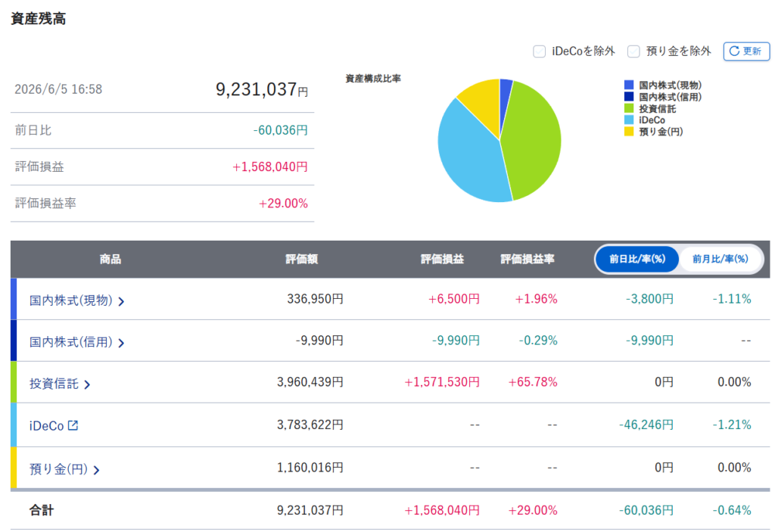Click the refresh icon in 更新 button
775x532 pixels.
pos(734,51)
